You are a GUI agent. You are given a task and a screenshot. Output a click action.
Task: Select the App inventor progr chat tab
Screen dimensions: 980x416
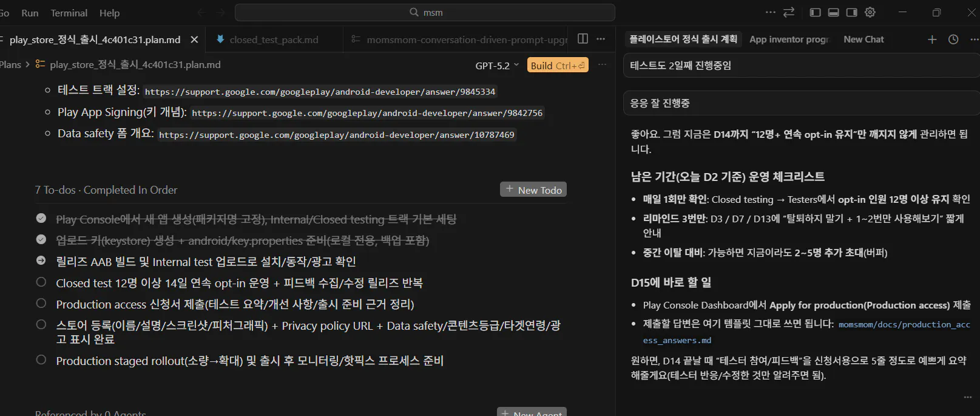(789, 39)
